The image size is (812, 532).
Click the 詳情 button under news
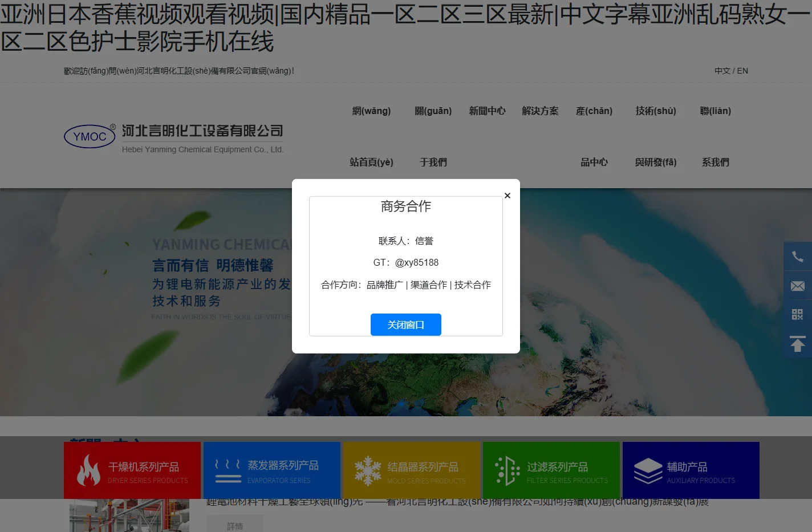(x=235, y=525)
